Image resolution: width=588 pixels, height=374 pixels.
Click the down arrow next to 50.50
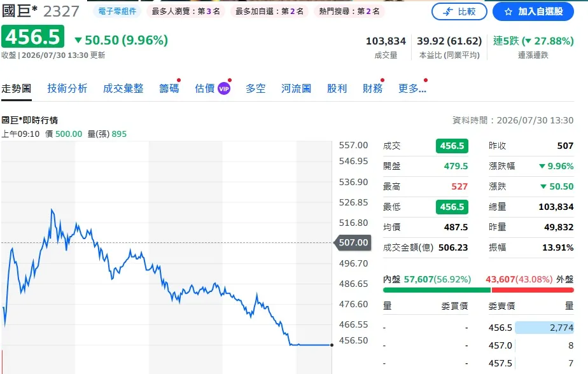coord(78,40)
